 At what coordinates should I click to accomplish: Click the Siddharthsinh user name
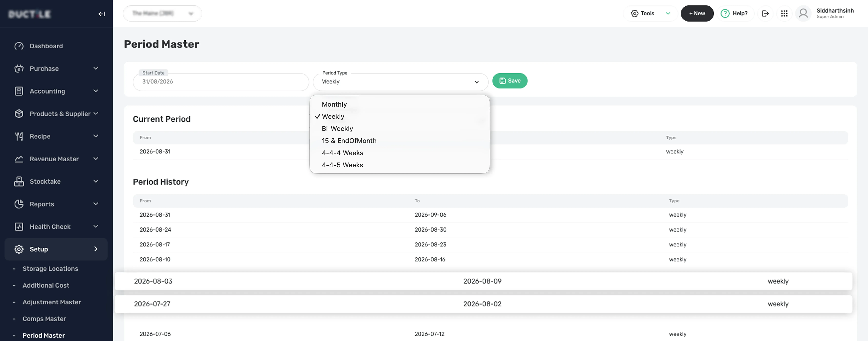click(835, 10)
